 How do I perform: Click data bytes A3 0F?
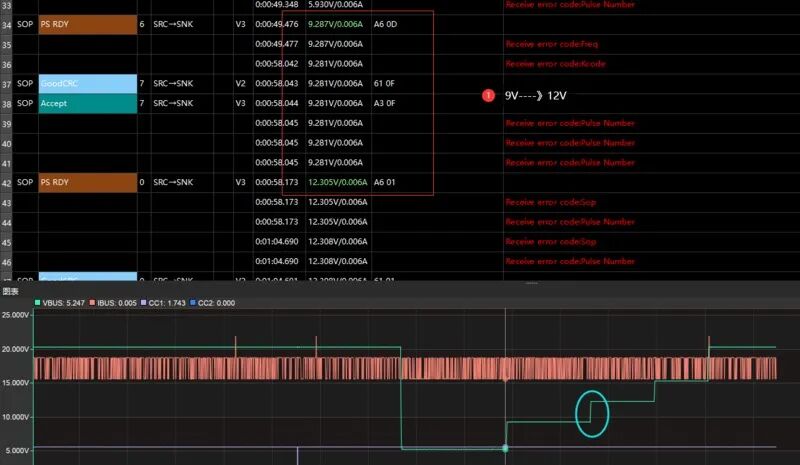click(384, 103)
